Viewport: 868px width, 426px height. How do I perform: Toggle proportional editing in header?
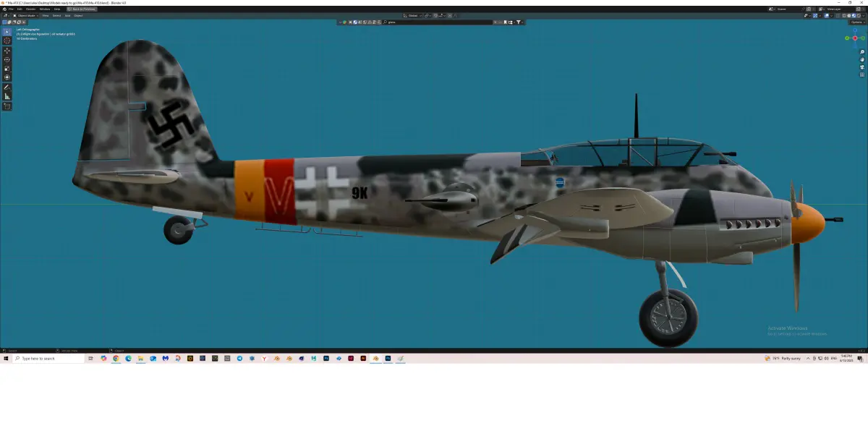tap(450, 15)
